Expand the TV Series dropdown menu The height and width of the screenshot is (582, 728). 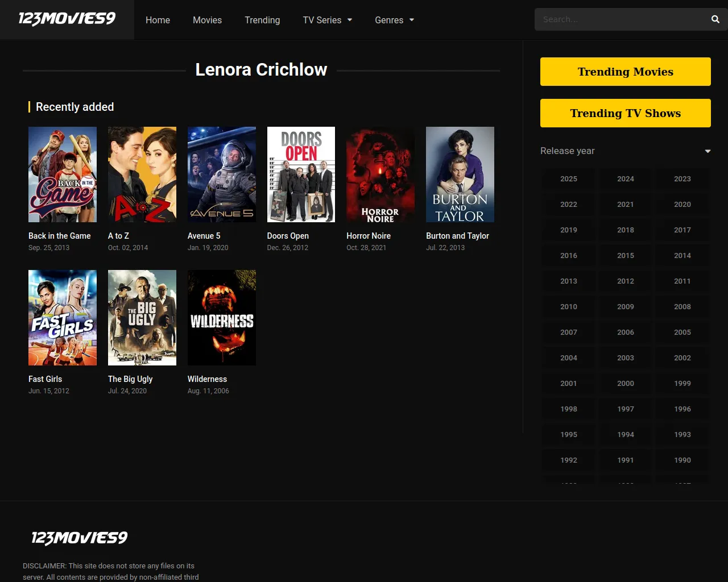pyautogui.click(x=328, y=20)
